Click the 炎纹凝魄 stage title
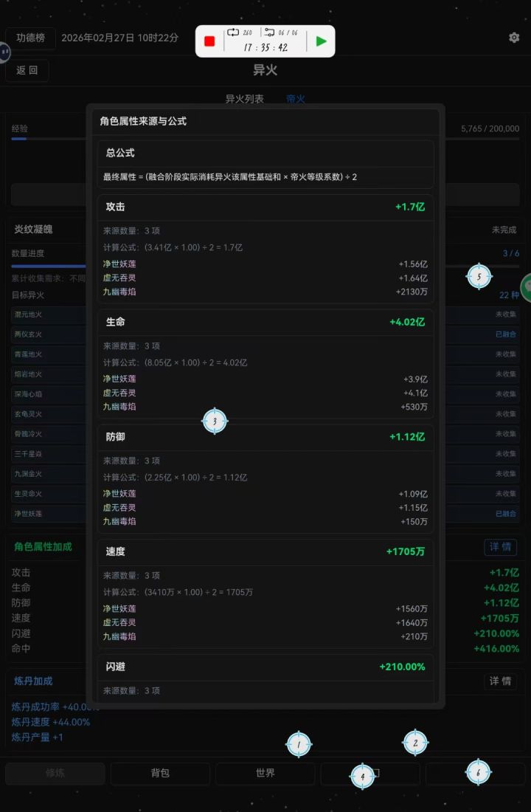 33,230
